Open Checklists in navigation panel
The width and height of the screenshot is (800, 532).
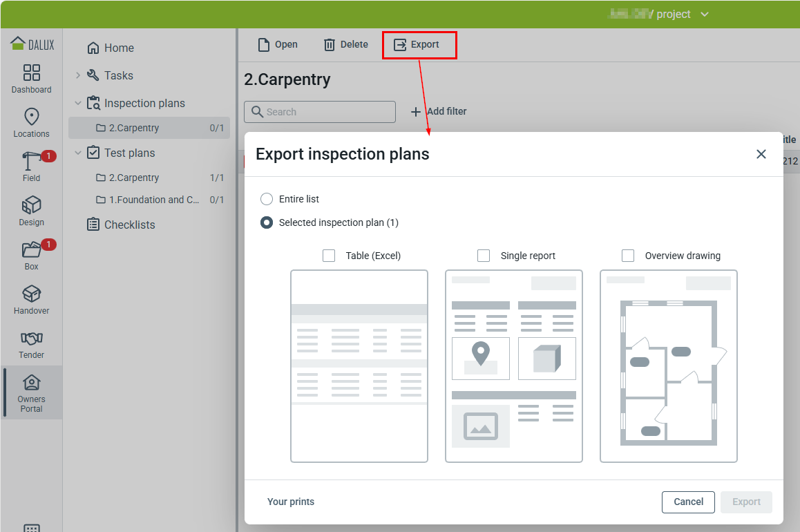[x=129, y=225]
